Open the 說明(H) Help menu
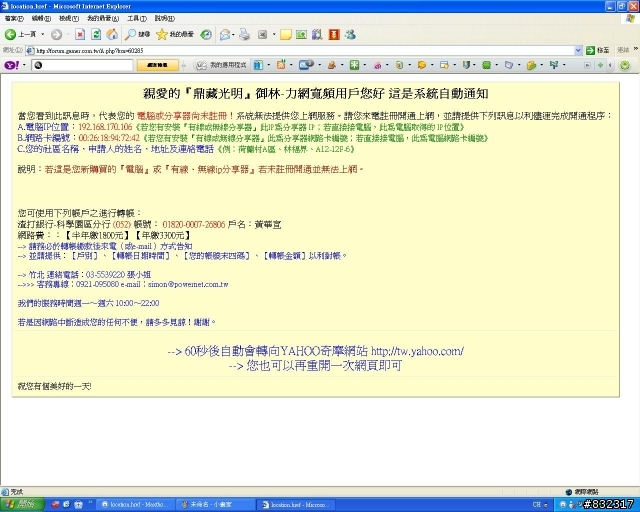Viewport: 640px width, 512px height. (x=164, y=18)
